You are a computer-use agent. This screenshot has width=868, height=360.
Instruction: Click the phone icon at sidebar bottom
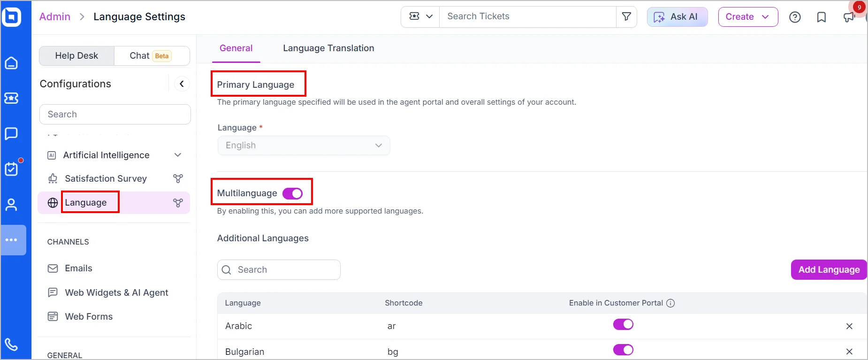click(x=11, y=345)
